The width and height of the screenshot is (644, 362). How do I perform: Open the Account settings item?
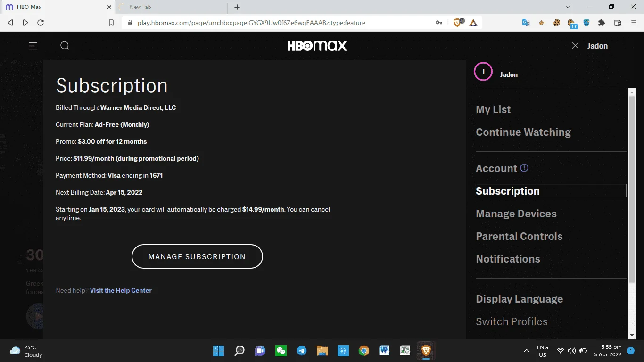pos(496,168)
